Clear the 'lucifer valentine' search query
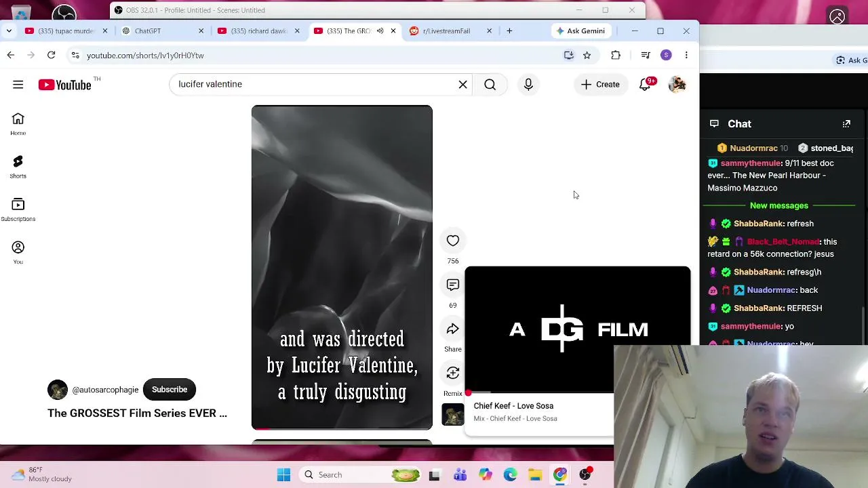 (x=463, y=85)
